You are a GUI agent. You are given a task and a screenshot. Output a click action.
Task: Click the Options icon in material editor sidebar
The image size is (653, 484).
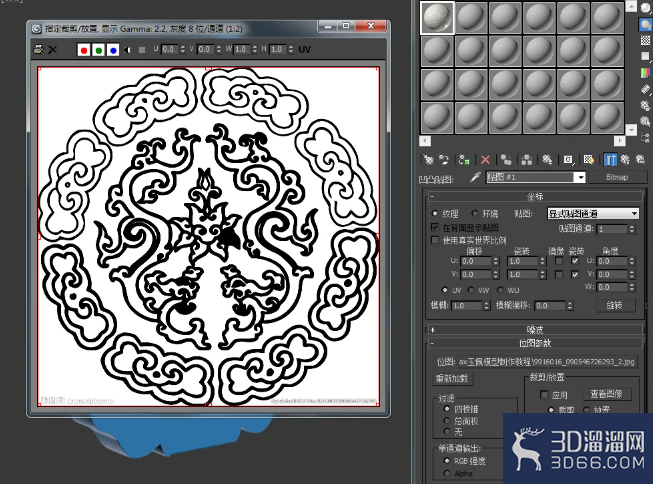click(x=645, y=104)
